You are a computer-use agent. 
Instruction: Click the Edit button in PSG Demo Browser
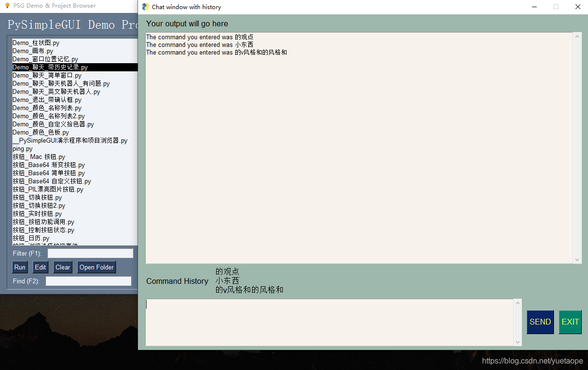41,267
